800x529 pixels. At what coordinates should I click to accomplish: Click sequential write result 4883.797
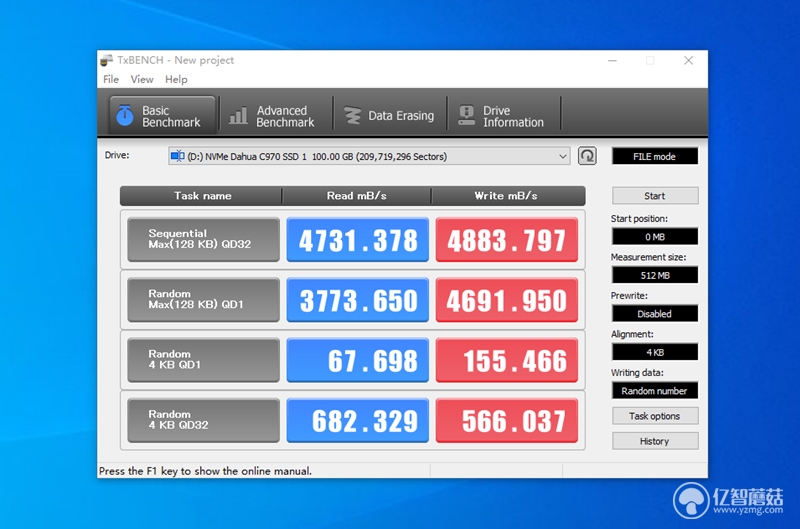click(507, 240)
